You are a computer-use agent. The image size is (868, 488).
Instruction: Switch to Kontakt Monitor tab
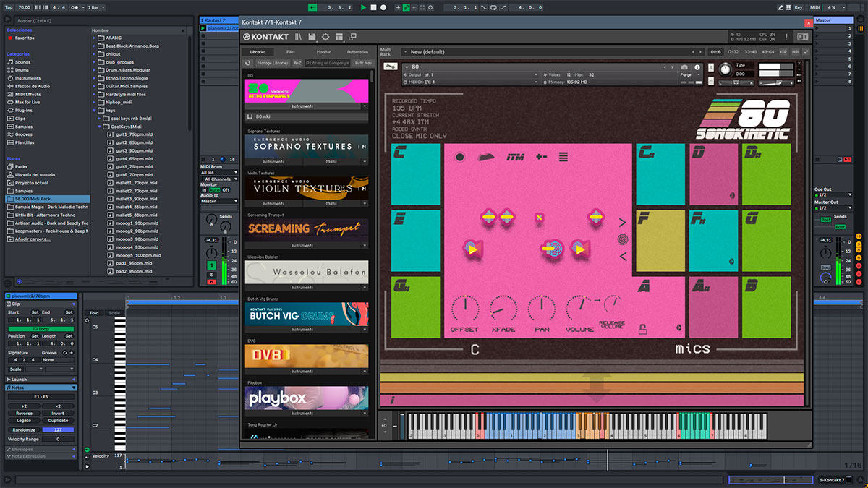point(323,52)
